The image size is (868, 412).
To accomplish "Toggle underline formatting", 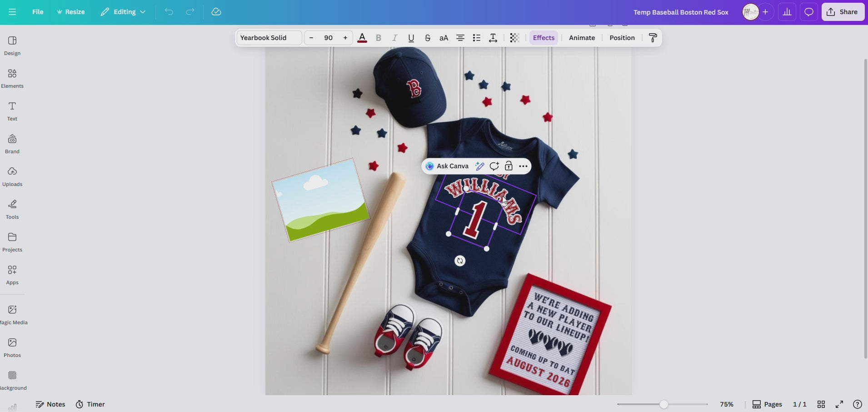I will (x=410, y=38).
